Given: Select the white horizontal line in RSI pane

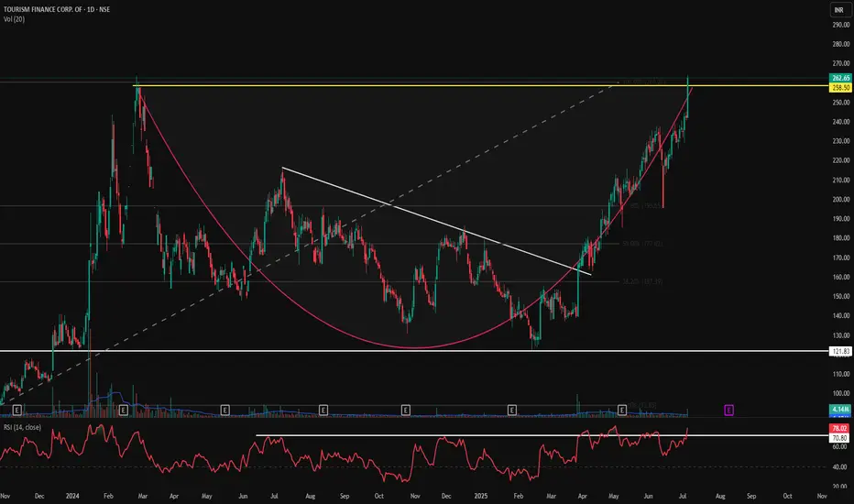Looking at the screenshot, I should [542, 435].
